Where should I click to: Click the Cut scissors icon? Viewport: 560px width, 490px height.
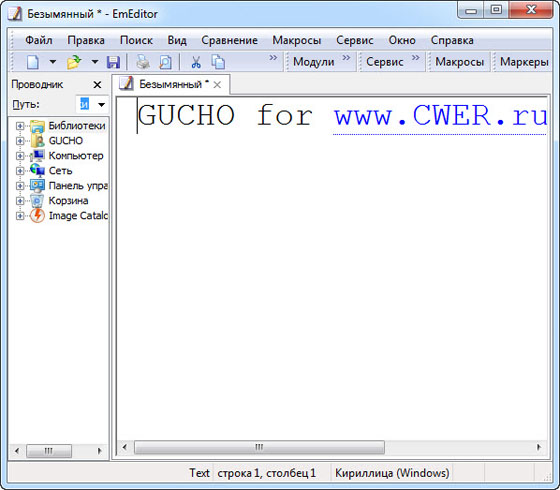click(195, 62)
